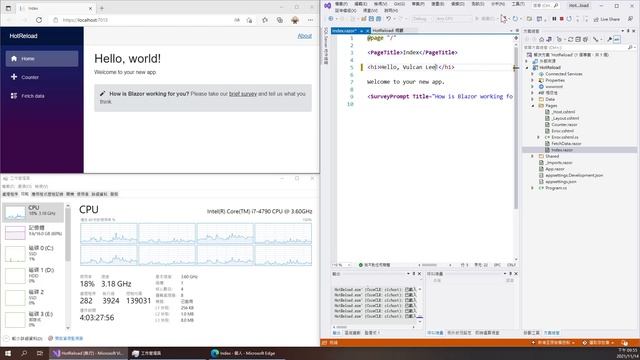The height and width of the screenshot is (360, 640).
Task: Pause debugging in Visual Studio toolbar
Action: (x=554, y=19)
